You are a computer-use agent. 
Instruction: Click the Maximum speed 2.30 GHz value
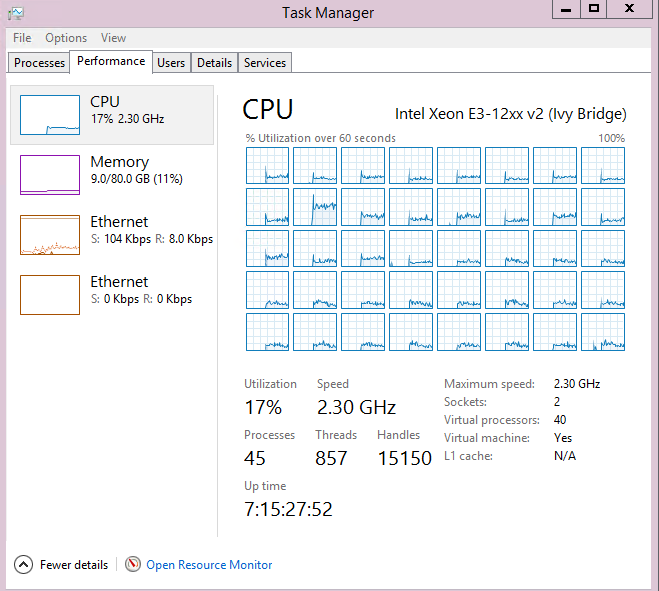[577, 383]
